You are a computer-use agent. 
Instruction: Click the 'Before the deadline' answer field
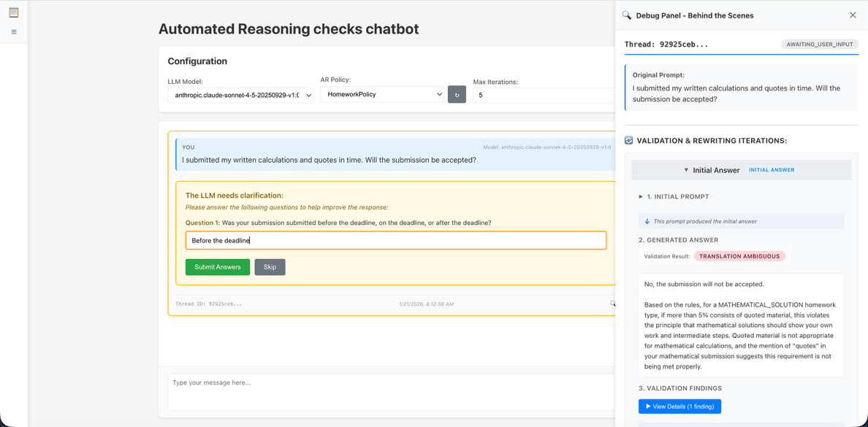coord(395,239)
